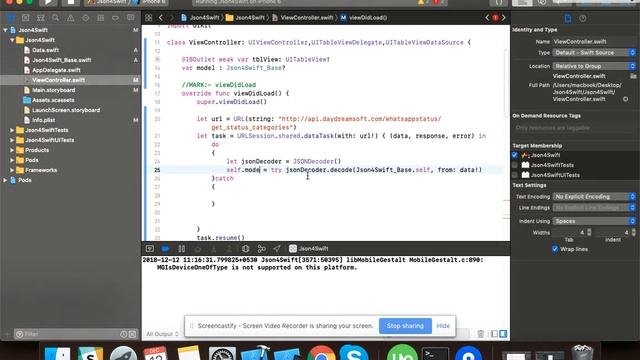Open the Symbol navigator

pyautogui.click(x=40, y=18)
